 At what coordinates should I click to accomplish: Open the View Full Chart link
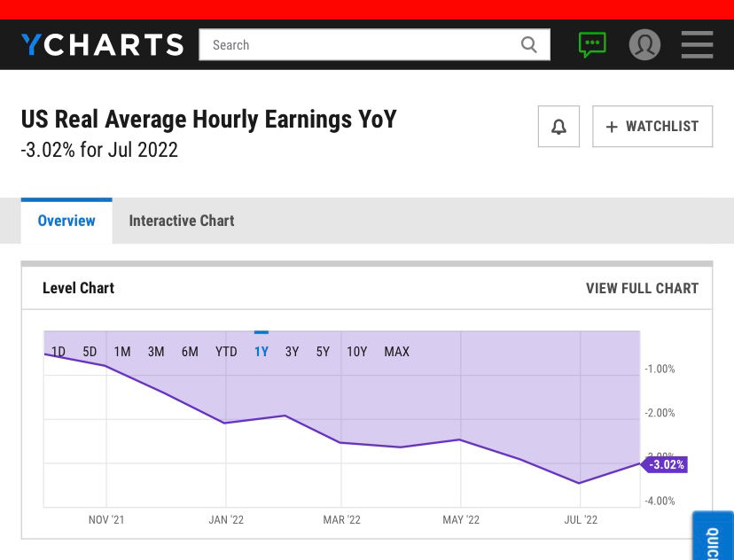pyautogui.click(x=642, y=288)
